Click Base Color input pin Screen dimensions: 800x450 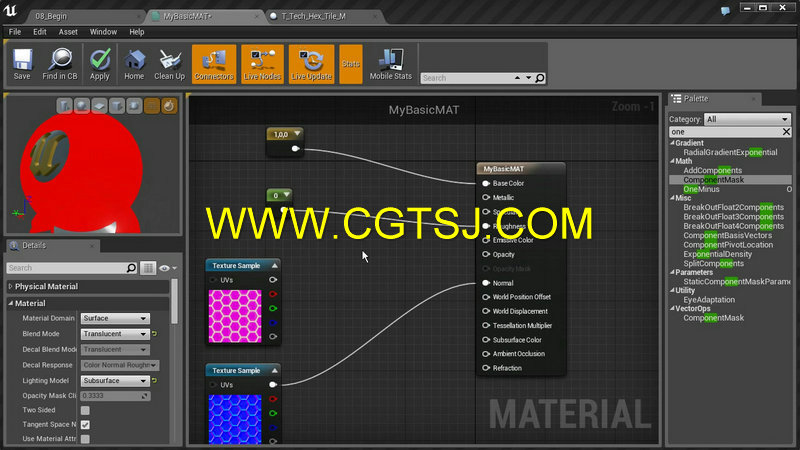click(x=486, y=183)
